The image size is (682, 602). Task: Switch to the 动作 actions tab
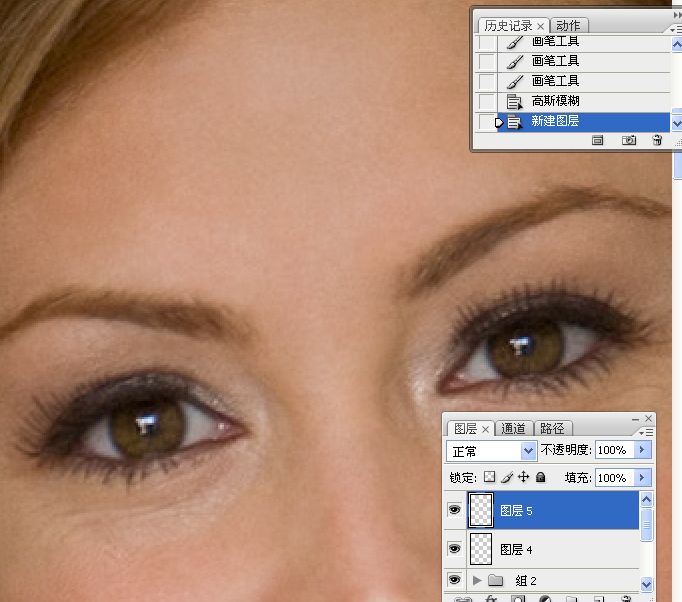tap(568, 26)
